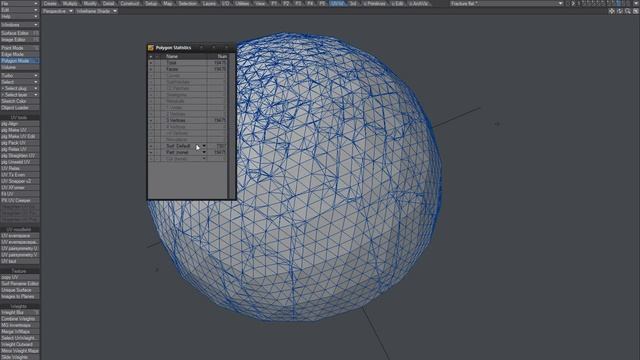The height and width of the screenshot is (360, 640).
Task: Click the viewport zoom magnifier icon
Action: coord(628,11)
